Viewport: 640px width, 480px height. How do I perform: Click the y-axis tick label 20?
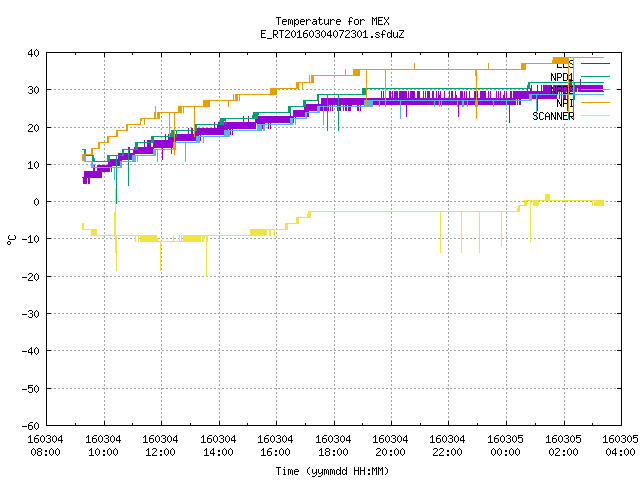click(x=33, y=128)
